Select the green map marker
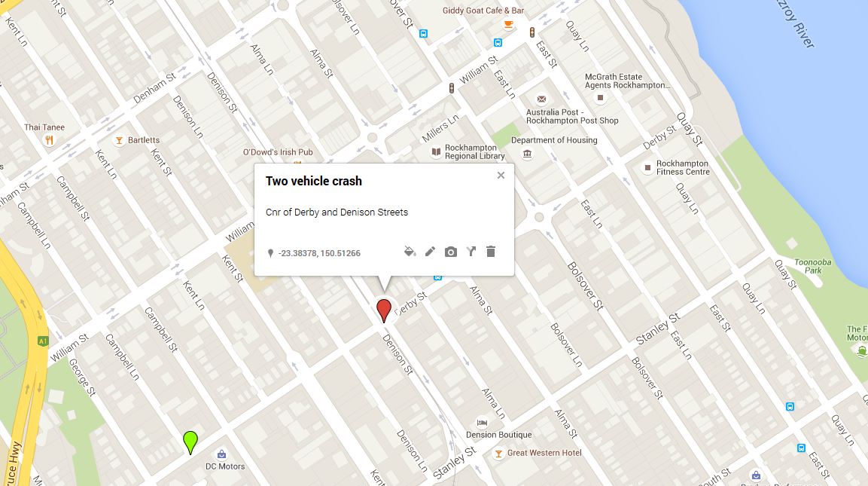 [190, 443]
